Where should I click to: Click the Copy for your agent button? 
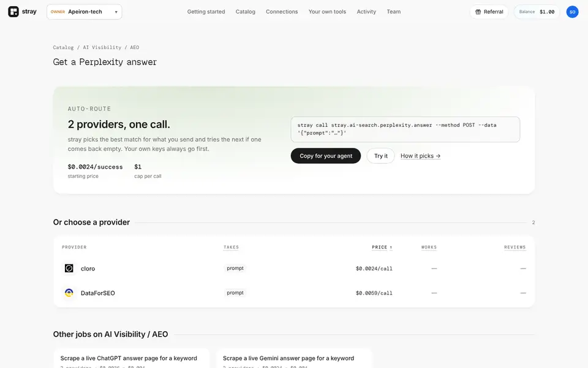point(326,156)
